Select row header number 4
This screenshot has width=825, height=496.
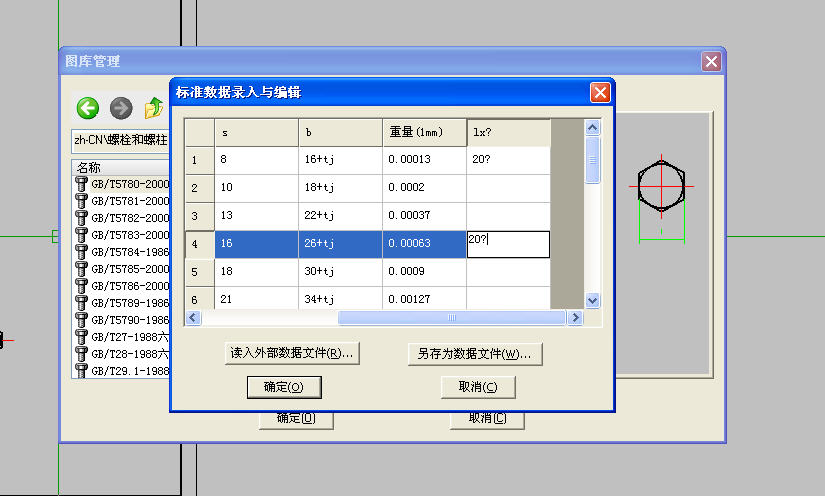(199, 244)
